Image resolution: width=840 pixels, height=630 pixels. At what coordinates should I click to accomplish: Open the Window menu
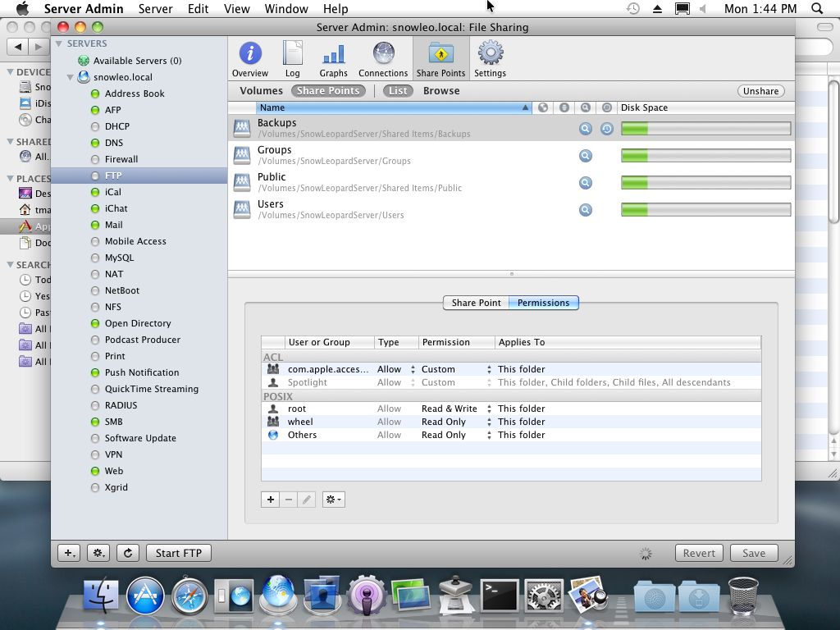286,8
